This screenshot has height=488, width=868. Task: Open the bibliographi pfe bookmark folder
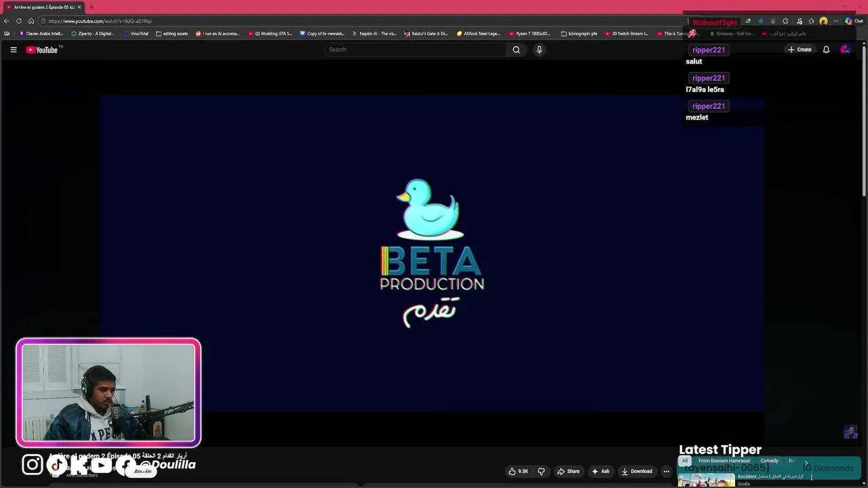[x=579, y=33]
